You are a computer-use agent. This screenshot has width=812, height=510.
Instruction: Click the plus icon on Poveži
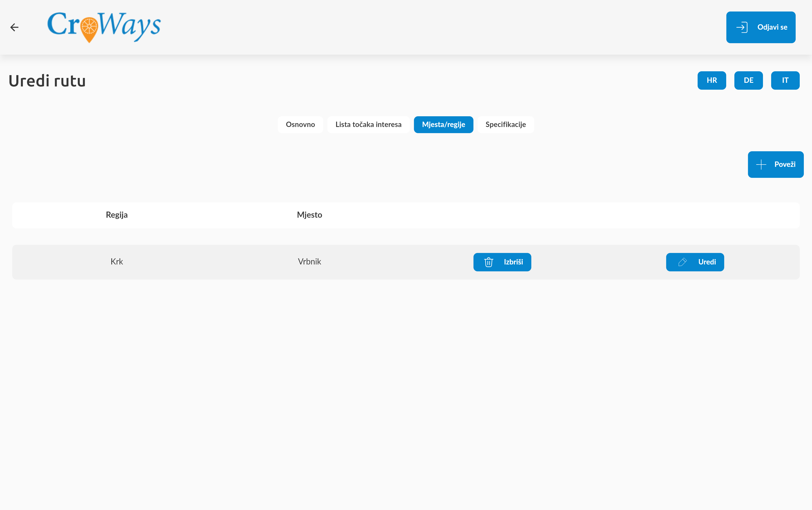pyautogui.click(x=761, y=165)
